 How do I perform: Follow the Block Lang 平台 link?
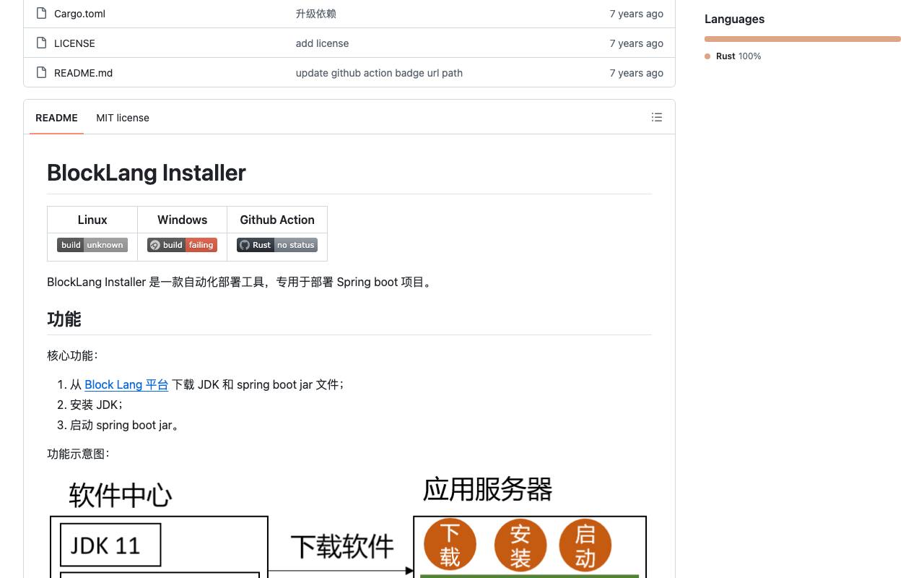126,384
